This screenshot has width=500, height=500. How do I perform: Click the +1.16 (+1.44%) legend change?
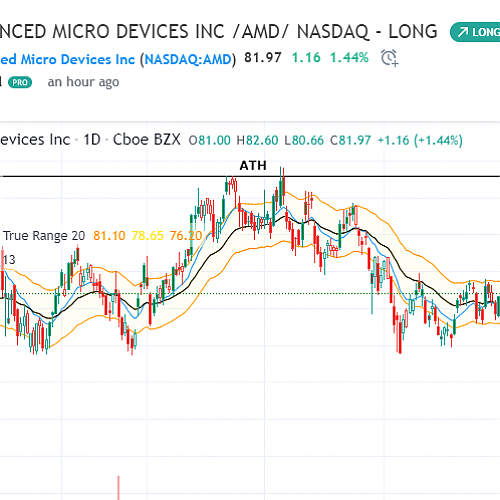[x=420, y=140]
